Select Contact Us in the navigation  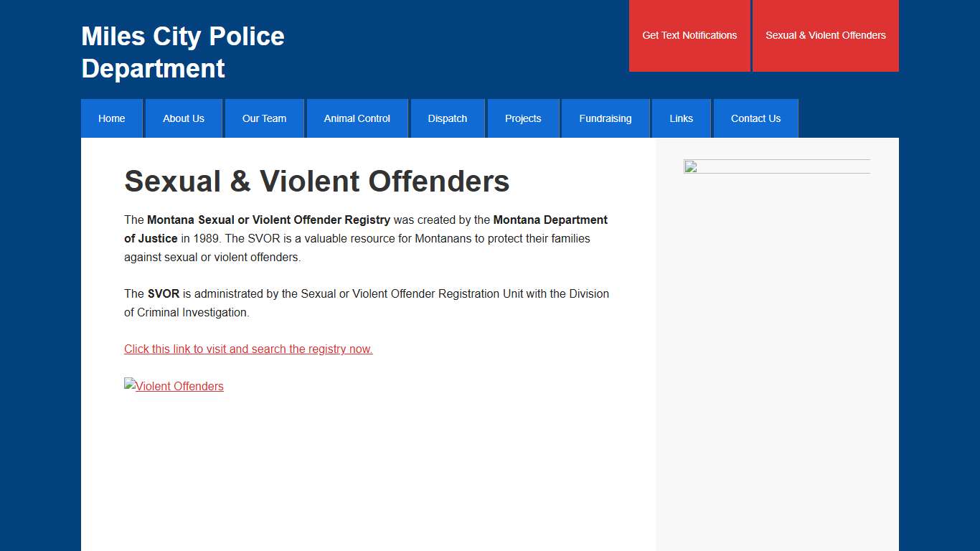click(755, 118)
